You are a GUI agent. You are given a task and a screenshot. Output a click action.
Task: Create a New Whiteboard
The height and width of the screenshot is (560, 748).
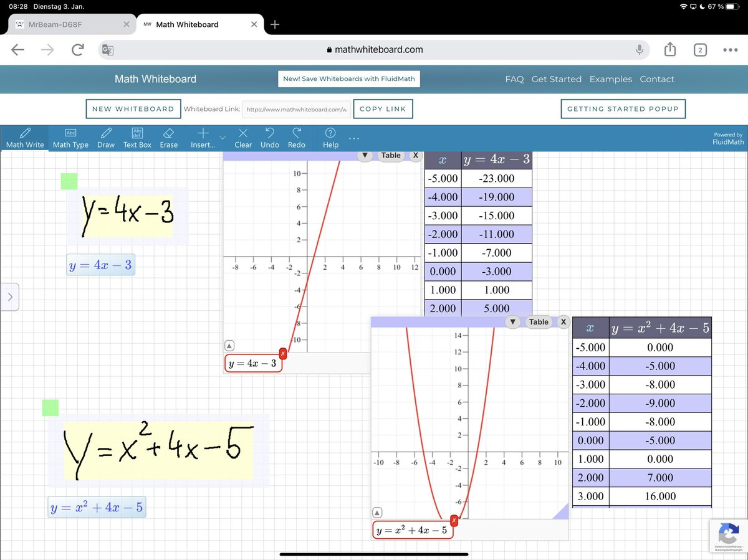(x=133, y=109)
